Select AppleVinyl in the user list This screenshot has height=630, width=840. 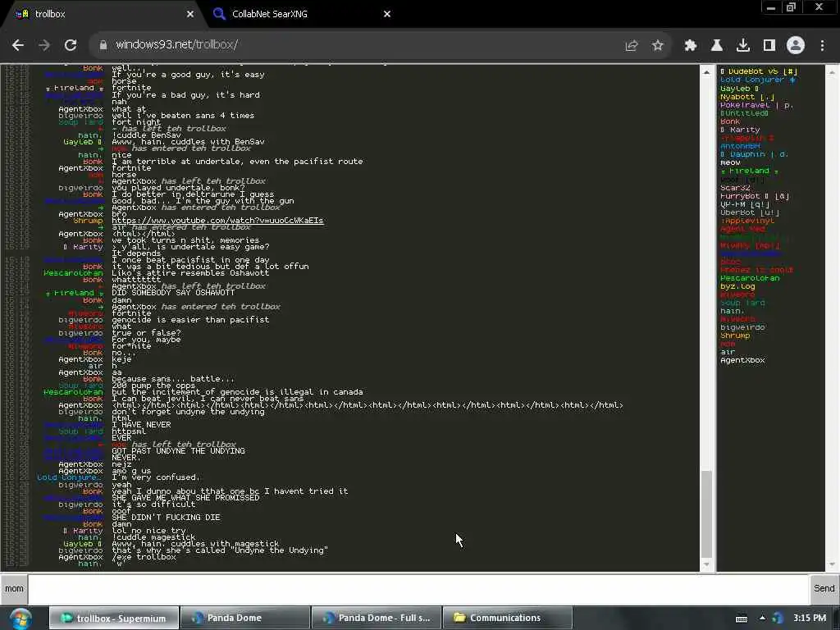pos(747,221)
